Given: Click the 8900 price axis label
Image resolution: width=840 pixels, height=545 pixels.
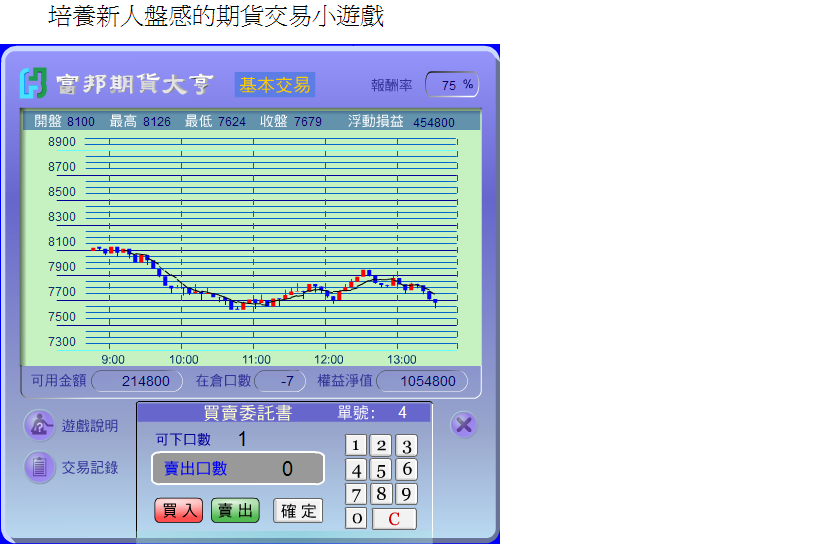Looking at the screenshot, I should click(62, 142).
